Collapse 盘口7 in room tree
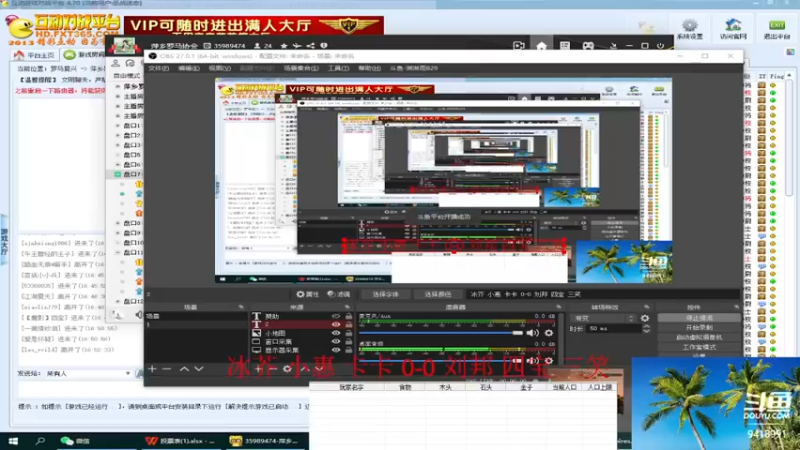This screenshot has width=800, height=450. pos(118,174)
